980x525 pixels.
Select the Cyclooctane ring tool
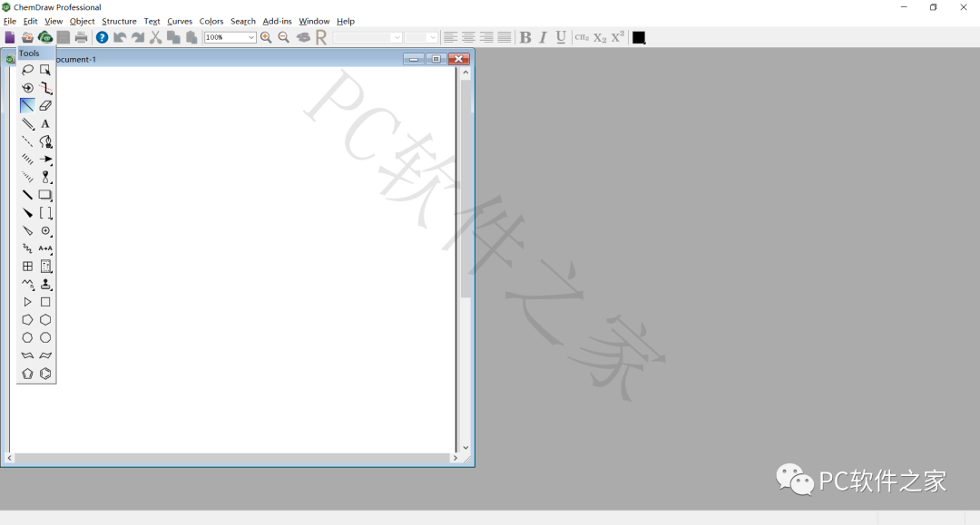click(x=45, y=337)
